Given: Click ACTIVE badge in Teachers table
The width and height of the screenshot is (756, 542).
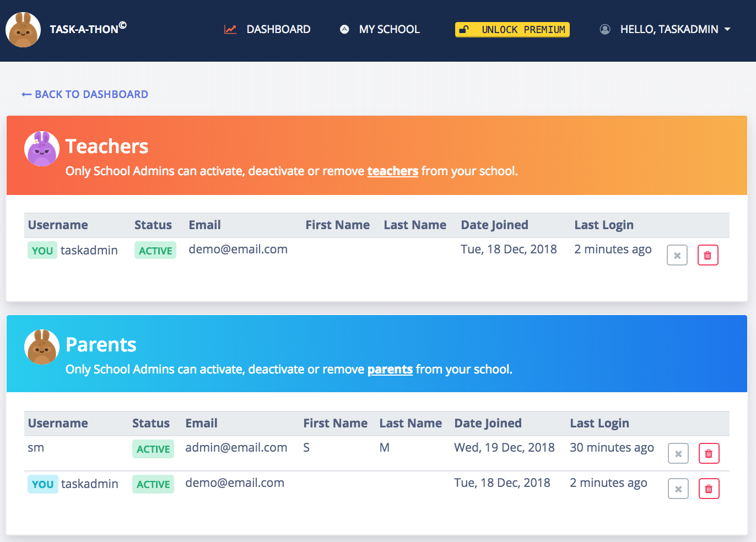Looking at the screenshot, I should click(155, 251).
